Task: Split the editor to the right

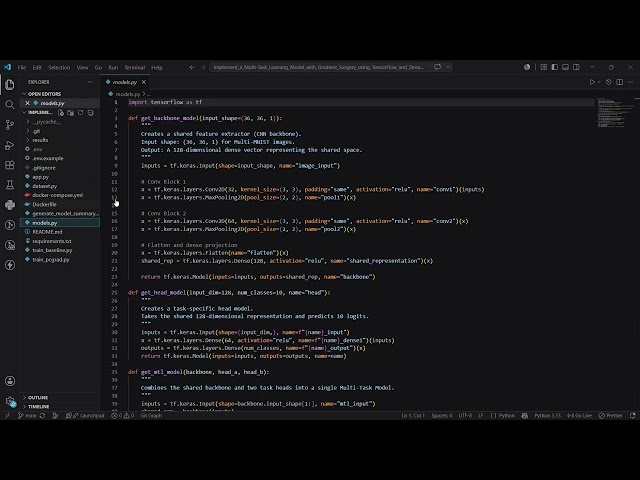Action: [620, 82]
